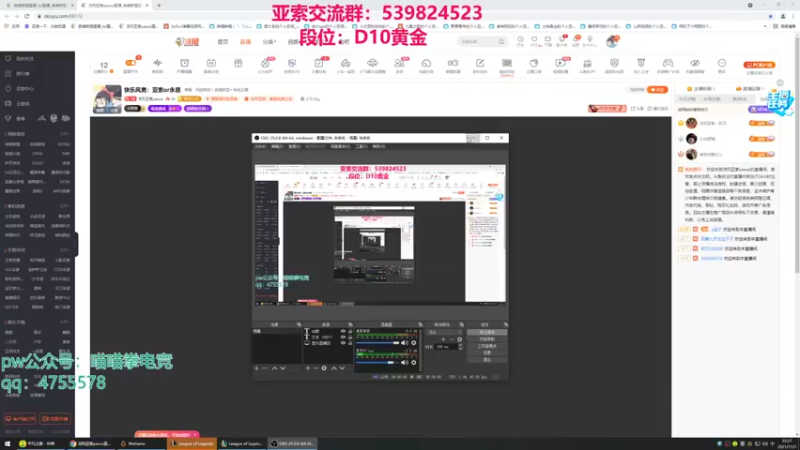Open League of Legends taskbar item
This screenshot has height=450, width=800.
coord(192,443)
